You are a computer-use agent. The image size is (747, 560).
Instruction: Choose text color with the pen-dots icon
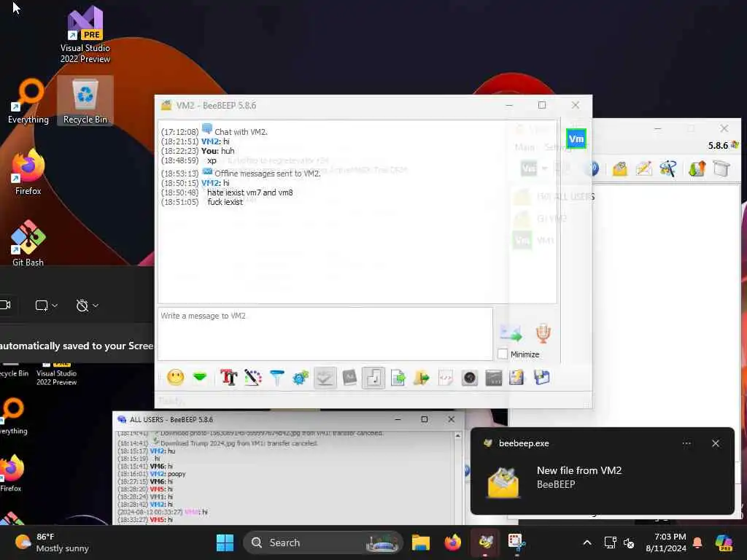coord(253,378)
